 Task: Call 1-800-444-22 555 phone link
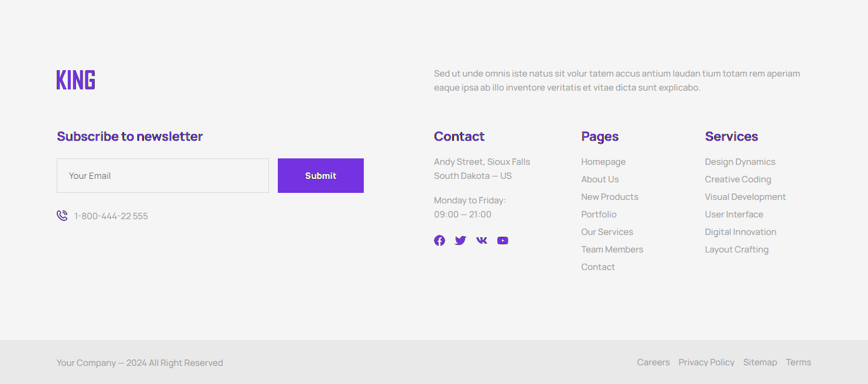[111, 216]
